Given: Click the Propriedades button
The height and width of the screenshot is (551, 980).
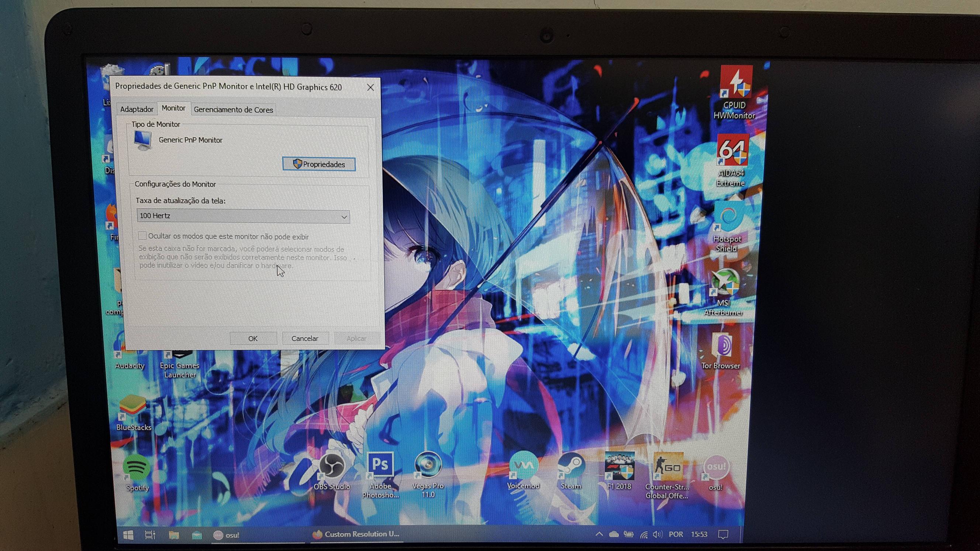Looking at the screenshot, I should click(319, 164).
